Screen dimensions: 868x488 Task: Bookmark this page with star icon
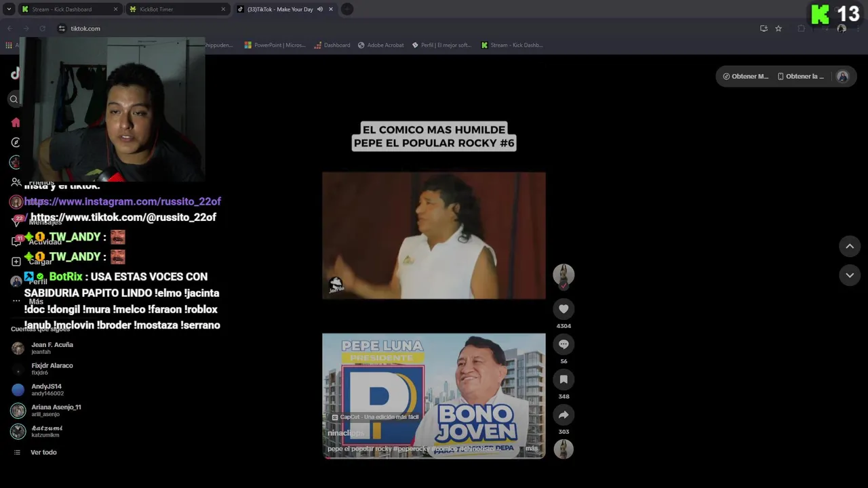(x=778, y=28)
